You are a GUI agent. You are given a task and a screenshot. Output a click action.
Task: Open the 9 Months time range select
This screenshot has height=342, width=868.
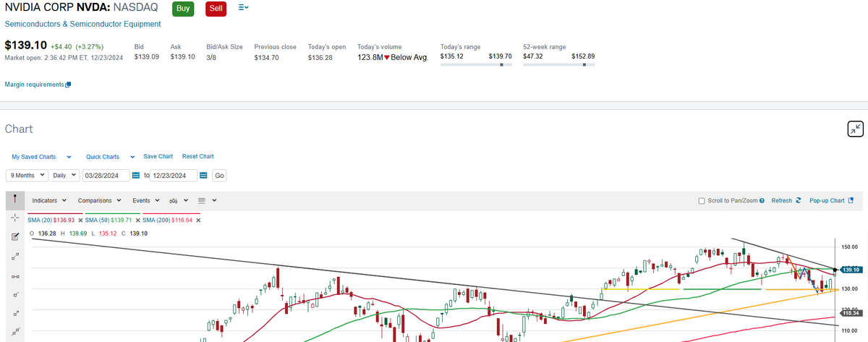[27, 175]
